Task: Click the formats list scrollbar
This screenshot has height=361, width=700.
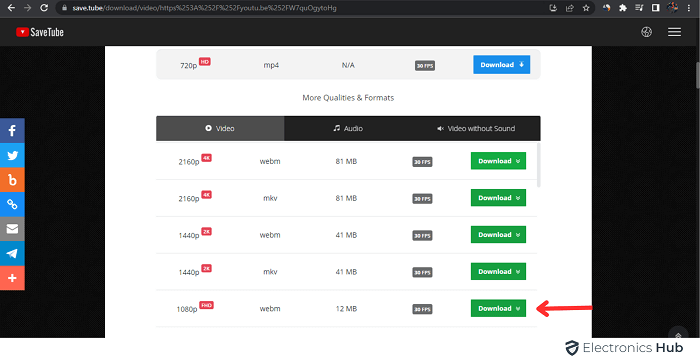Action: click(539, 165)
